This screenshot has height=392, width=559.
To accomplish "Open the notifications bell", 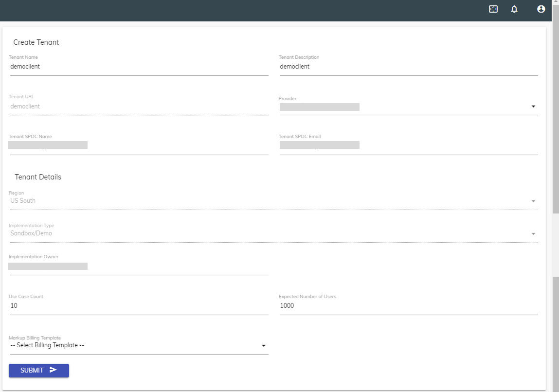I will click(514, 9).
